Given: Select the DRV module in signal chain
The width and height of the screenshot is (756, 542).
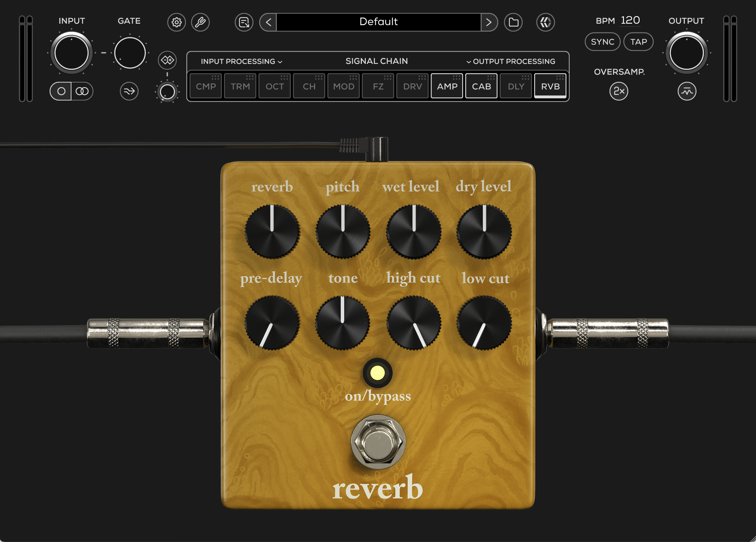Looking at the screenshot, I should (x=412, y=86).
